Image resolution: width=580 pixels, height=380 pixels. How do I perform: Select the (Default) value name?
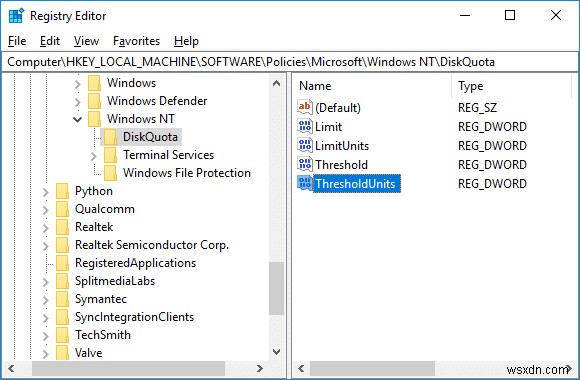click(x=338, y=108)
